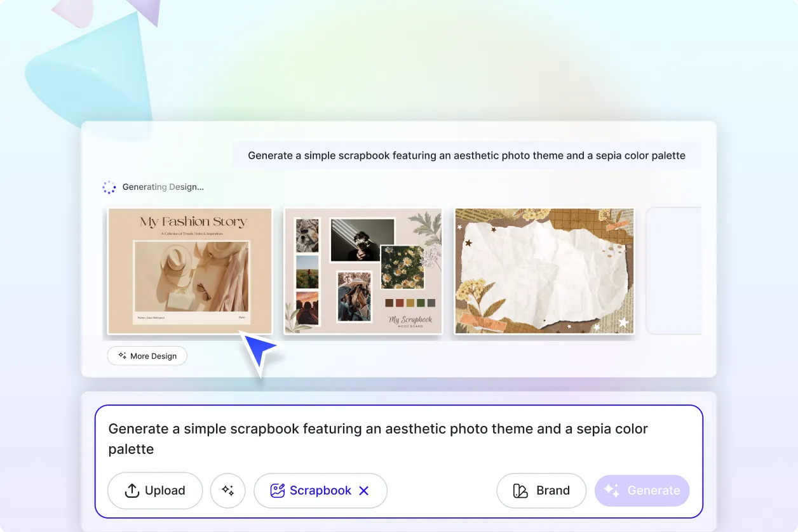The height and width of the screenshot is (532, 798).
Task: Click the loading spinner beside Generating Design
Action: pos(109,187)
